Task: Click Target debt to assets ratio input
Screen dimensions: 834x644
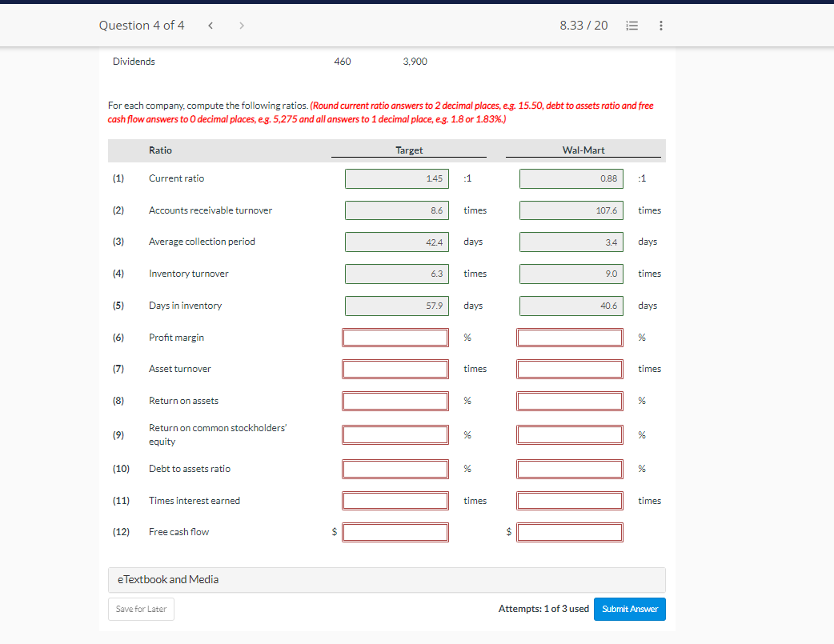Action: coord(395,469)
